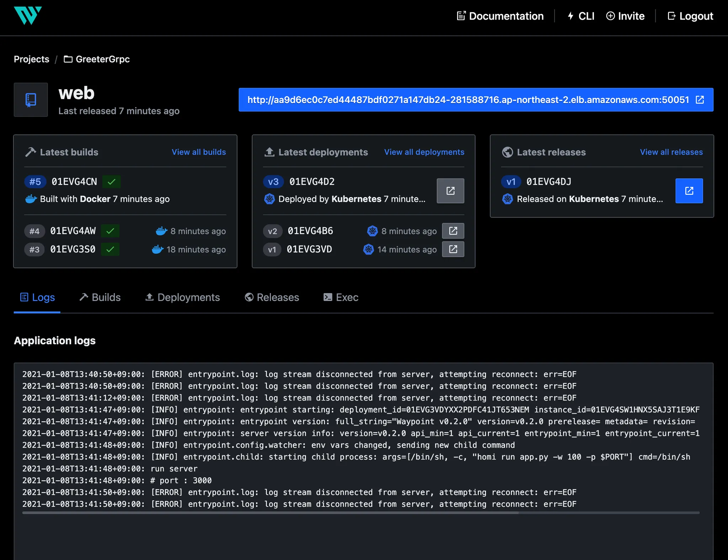
Task: Switch to the Builds tab
Action: (100, 297)
